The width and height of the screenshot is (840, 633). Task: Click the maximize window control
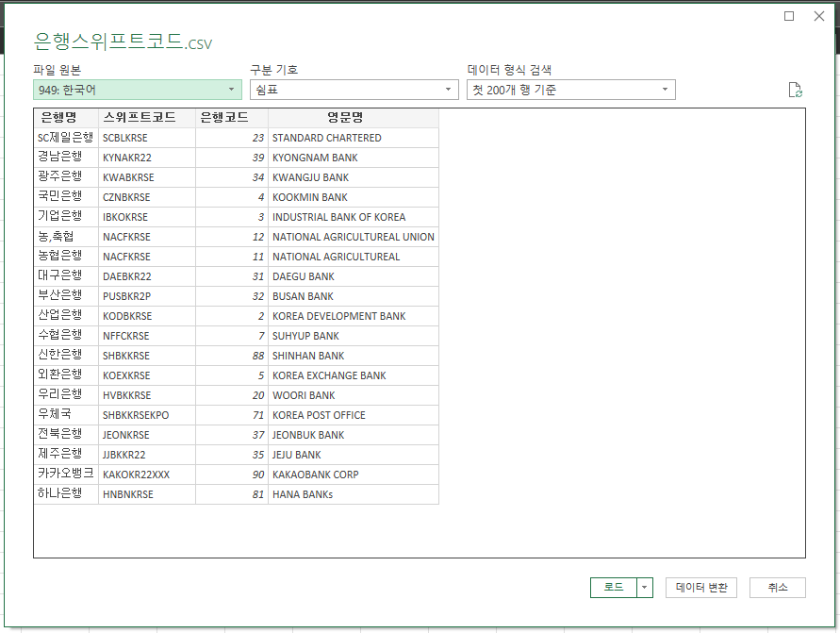pos(789,16)
